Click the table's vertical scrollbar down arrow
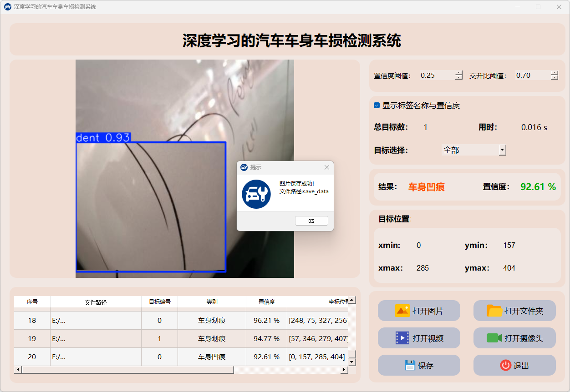Screen dimensions: 570x392 coord(352,362)
